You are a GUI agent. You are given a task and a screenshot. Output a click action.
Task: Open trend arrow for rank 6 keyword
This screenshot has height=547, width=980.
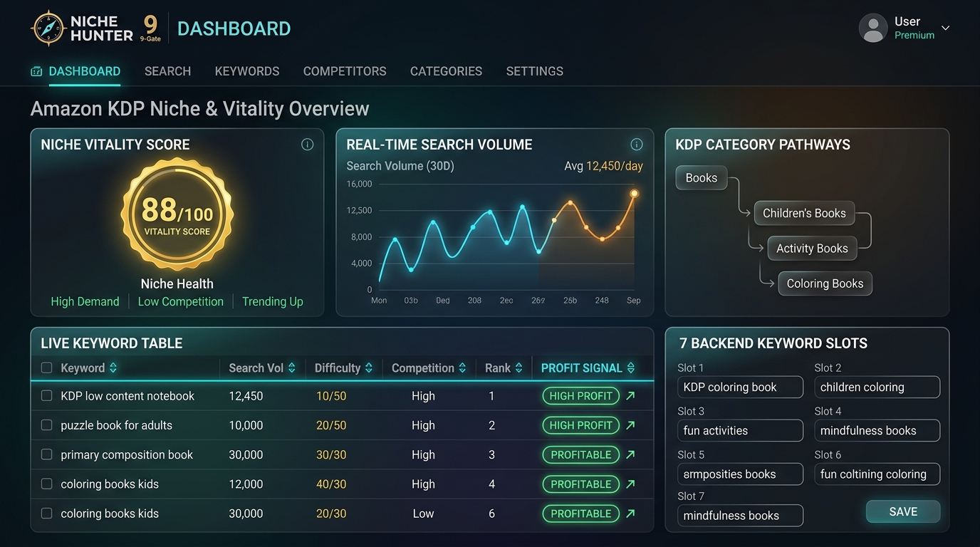point(630,514)
